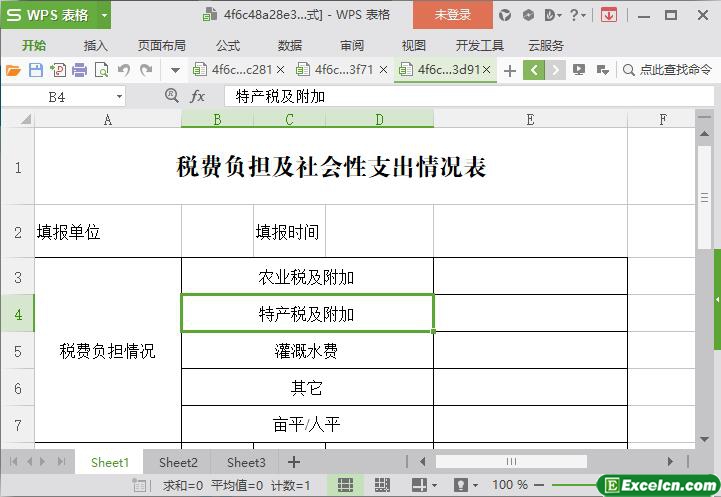Expand the quick access toolbar dropdown arrow
The image size is (721, 497).
point(175,70)
